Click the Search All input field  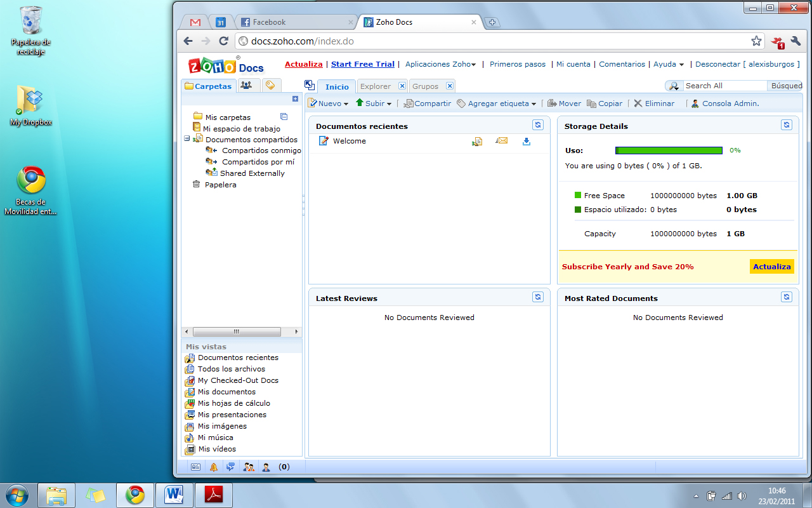724,86
